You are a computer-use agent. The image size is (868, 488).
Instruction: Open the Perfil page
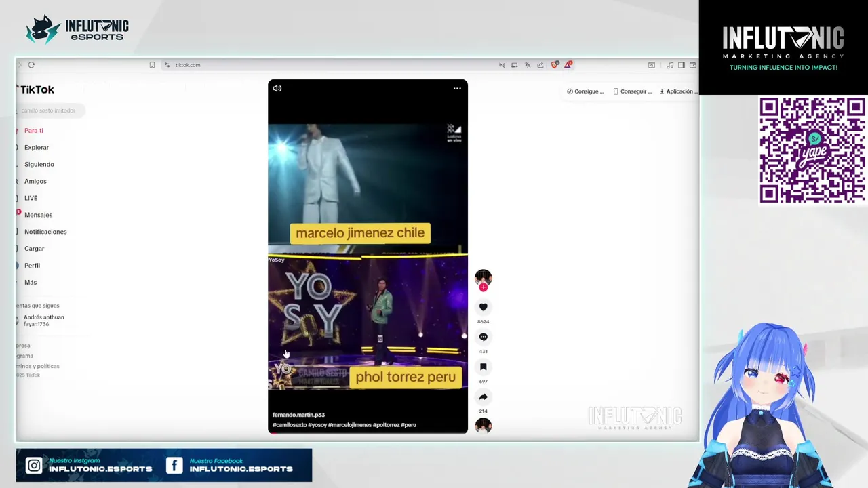point(32,266)
